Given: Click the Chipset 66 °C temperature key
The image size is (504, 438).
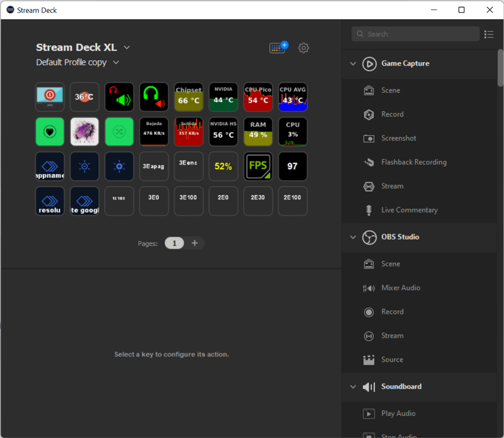Looking at the screenshot, I should [188, 97].
